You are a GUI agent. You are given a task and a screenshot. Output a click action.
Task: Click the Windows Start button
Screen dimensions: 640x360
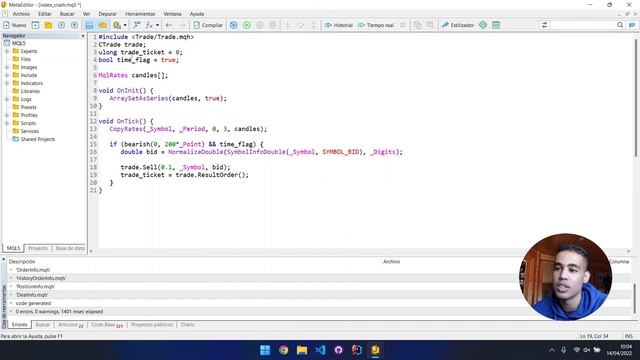[x=265, y=350]
